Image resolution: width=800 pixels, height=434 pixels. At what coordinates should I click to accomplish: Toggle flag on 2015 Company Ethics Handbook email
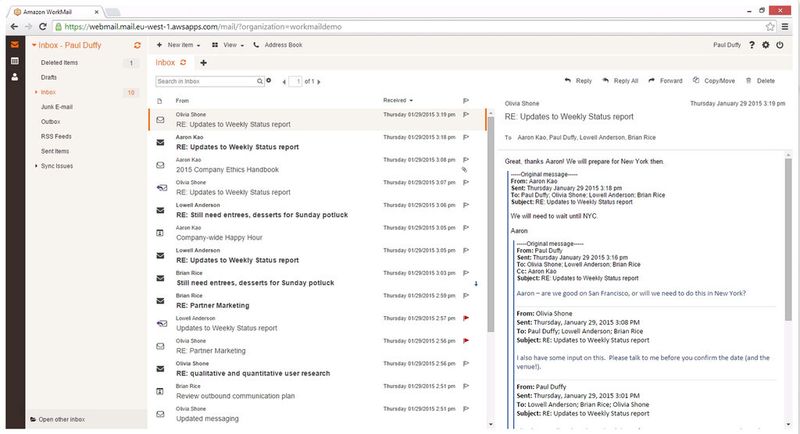tap(466, 158)
